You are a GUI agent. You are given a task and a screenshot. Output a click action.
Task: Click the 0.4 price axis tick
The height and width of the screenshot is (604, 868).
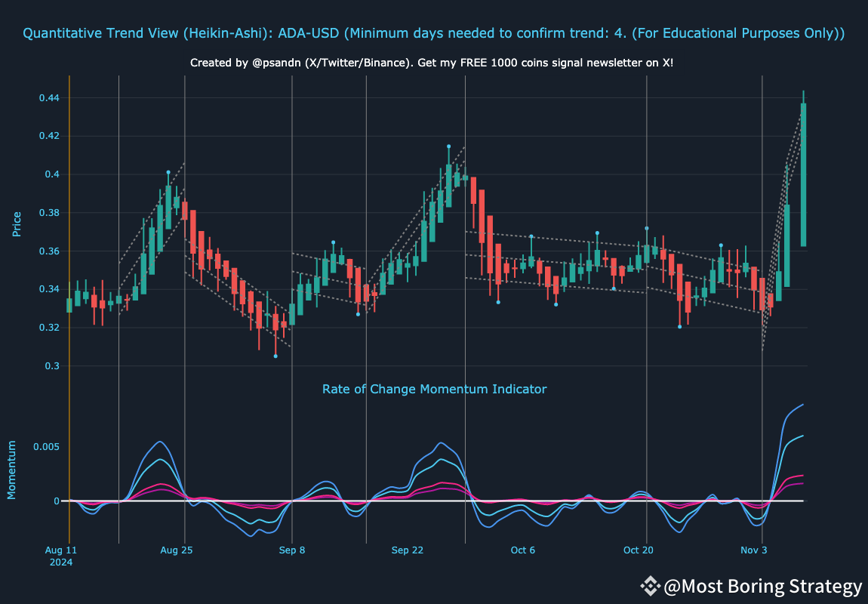click(53, 174)
